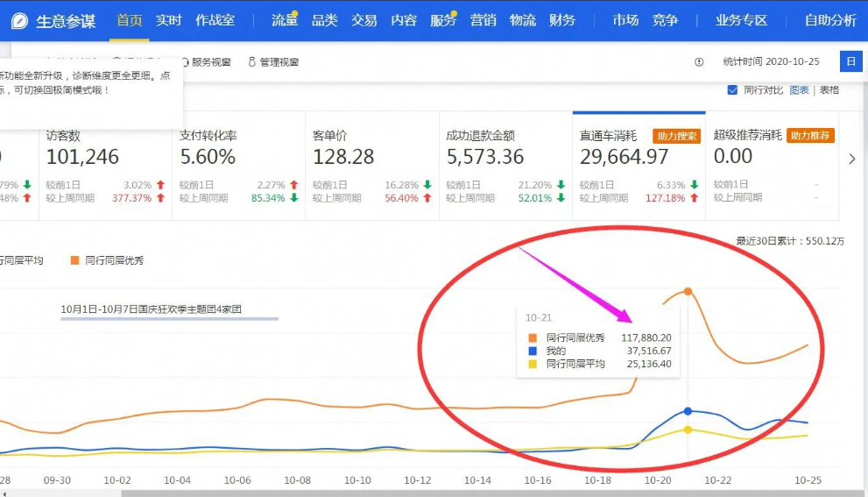Click the yellow 同行同层平均 point on 10-21
This screenshot has width=868, height=497.
pyautogui.click(x=688, y=430)
